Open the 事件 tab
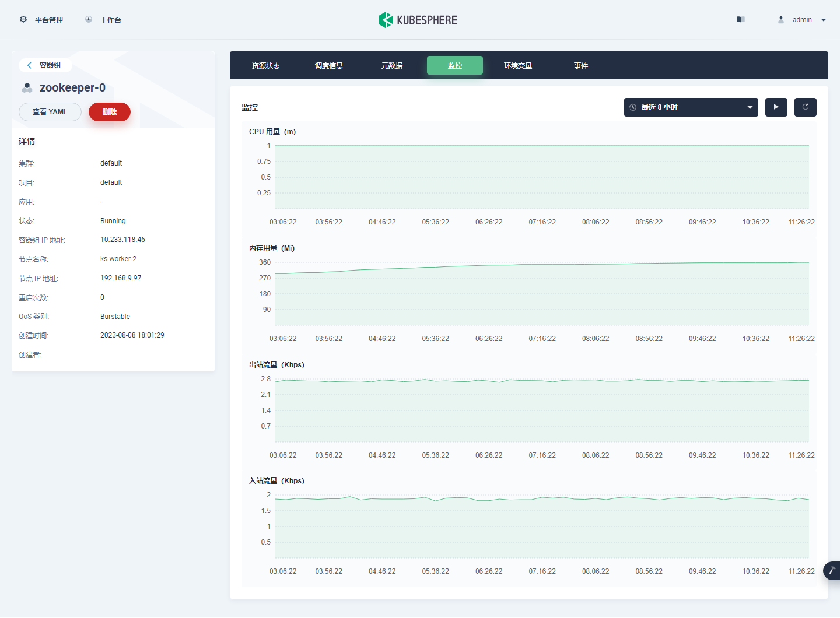 (x=581, y=65)
